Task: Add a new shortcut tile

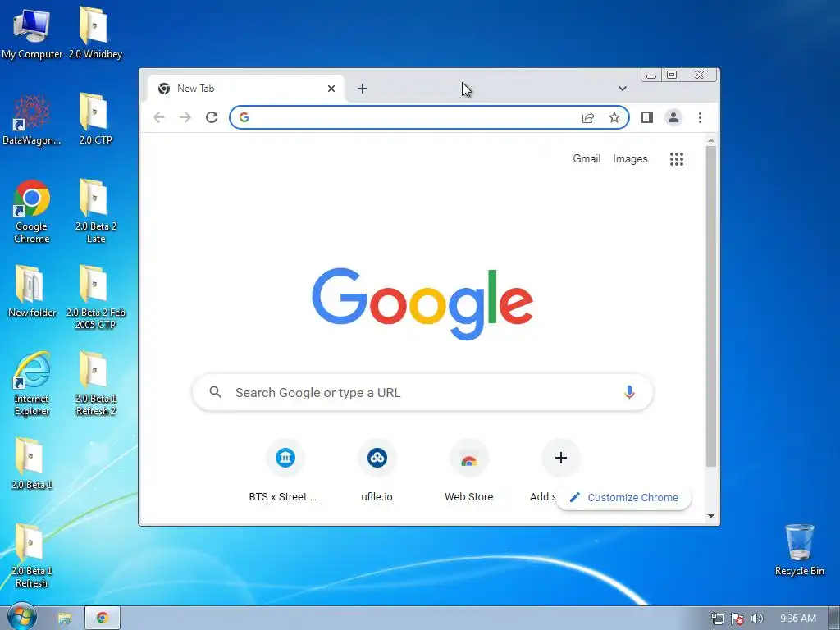Action: 561,458
